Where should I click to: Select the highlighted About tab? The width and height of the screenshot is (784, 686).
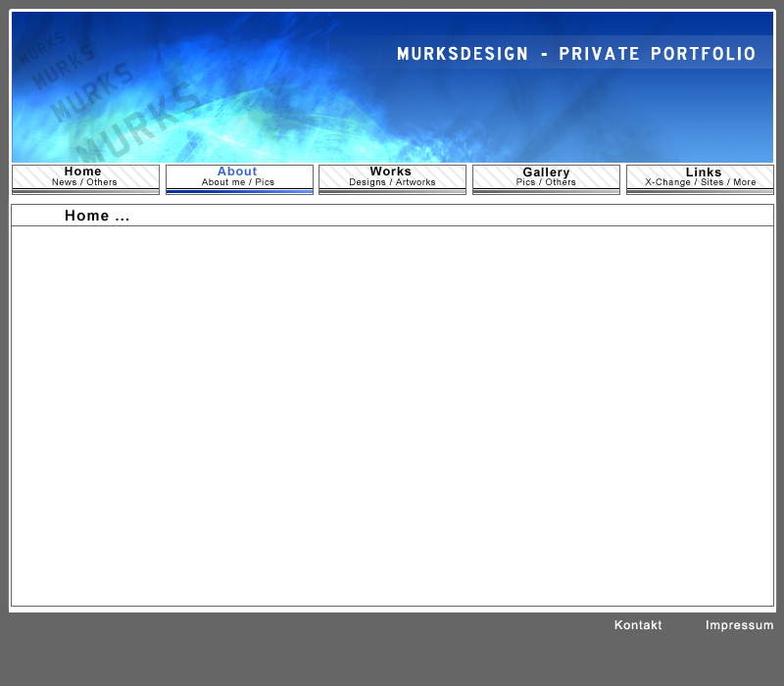[x=237, y=171]
